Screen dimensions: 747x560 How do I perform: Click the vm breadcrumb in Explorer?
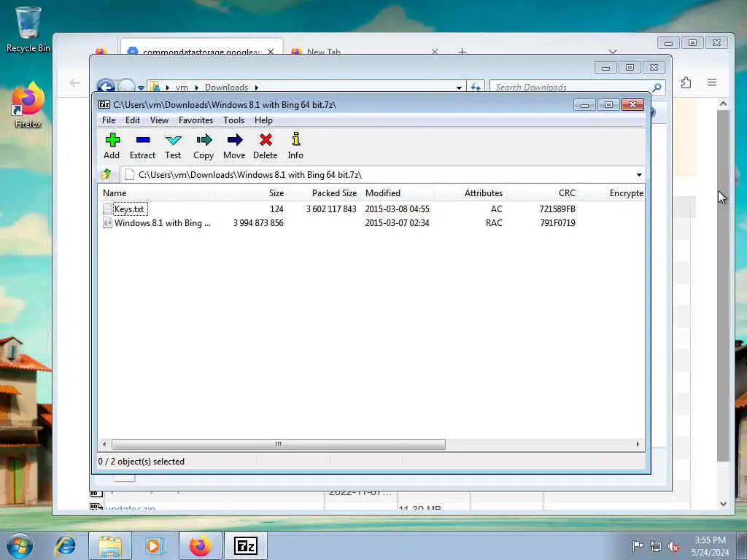tap(182, 87)
